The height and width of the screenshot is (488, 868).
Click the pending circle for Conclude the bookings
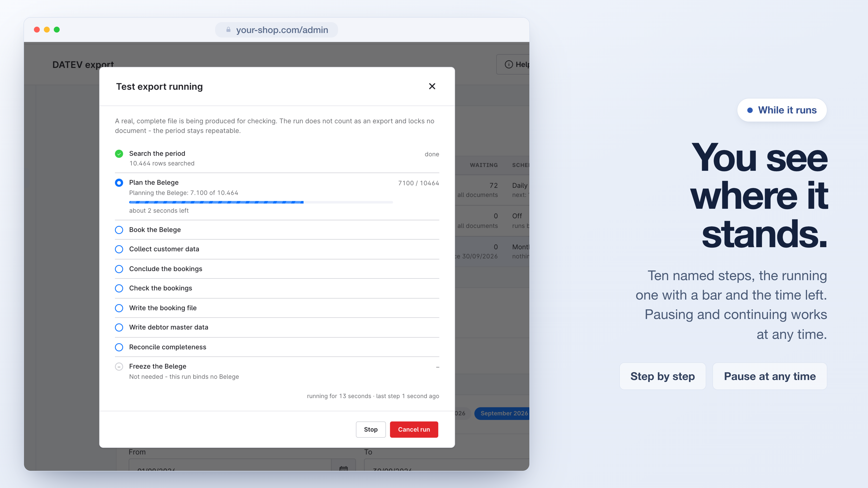(119, 269)
